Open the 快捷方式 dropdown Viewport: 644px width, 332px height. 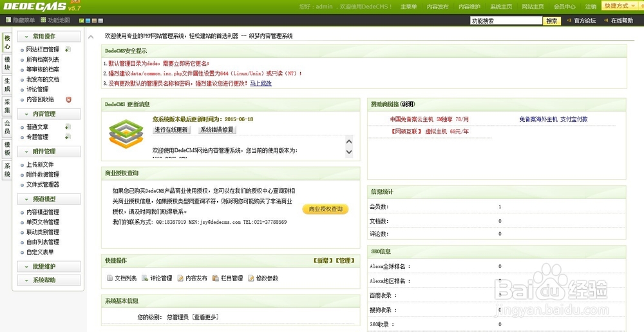(x=620, y=6)
